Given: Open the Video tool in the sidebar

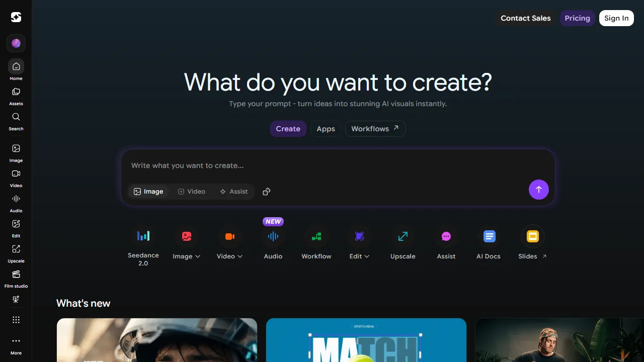Looking at the screenshot, I should coord(16,178).
